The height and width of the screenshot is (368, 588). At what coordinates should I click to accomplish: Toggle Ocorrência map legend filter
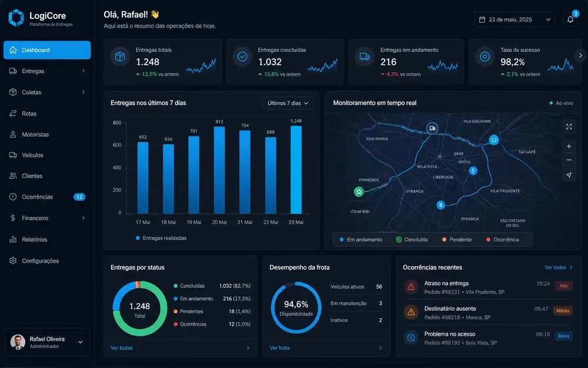pyautogui.click(x=503, y=240)
